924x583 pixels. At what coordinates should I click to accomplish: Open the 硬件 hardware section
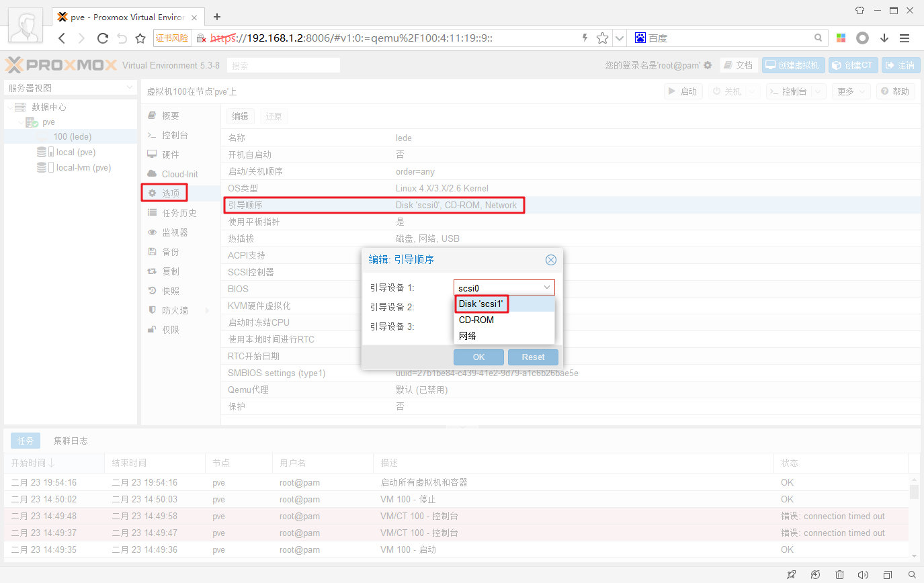180,154
